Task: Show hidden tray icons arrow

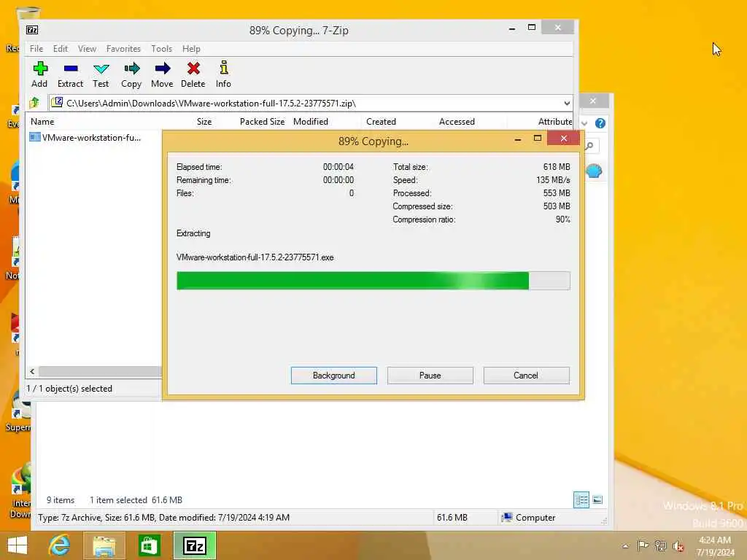Action: pos(625,546)
